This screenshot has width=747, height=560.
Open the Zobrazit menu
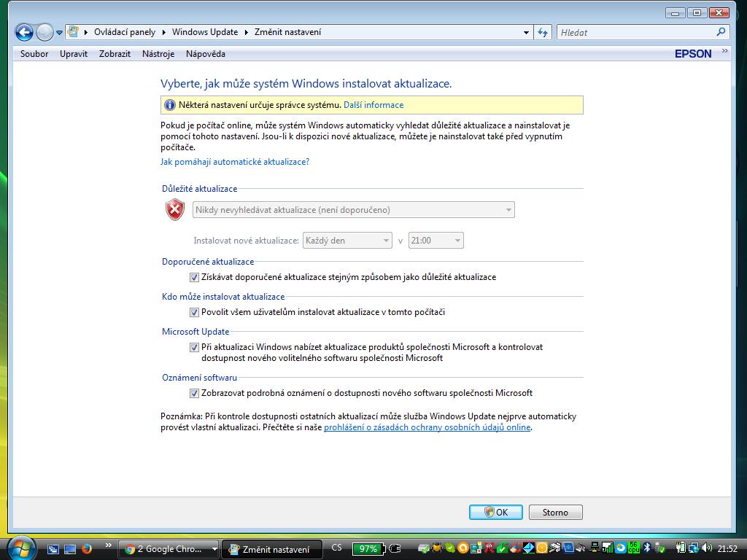pyautogui.click(x=115, y=54)
